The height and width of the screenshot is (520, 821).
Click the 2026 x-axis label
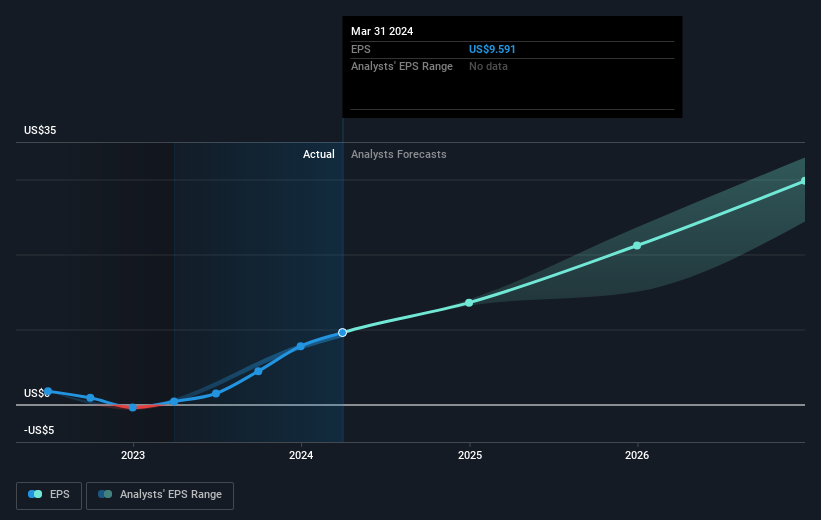pos(637,455)
